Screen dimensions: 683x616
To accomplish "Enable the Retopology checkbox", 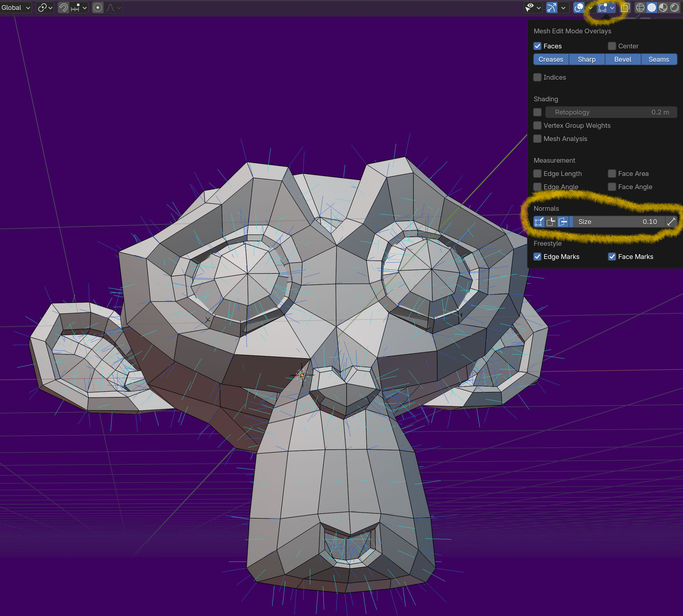I will [x=537, y=112].
